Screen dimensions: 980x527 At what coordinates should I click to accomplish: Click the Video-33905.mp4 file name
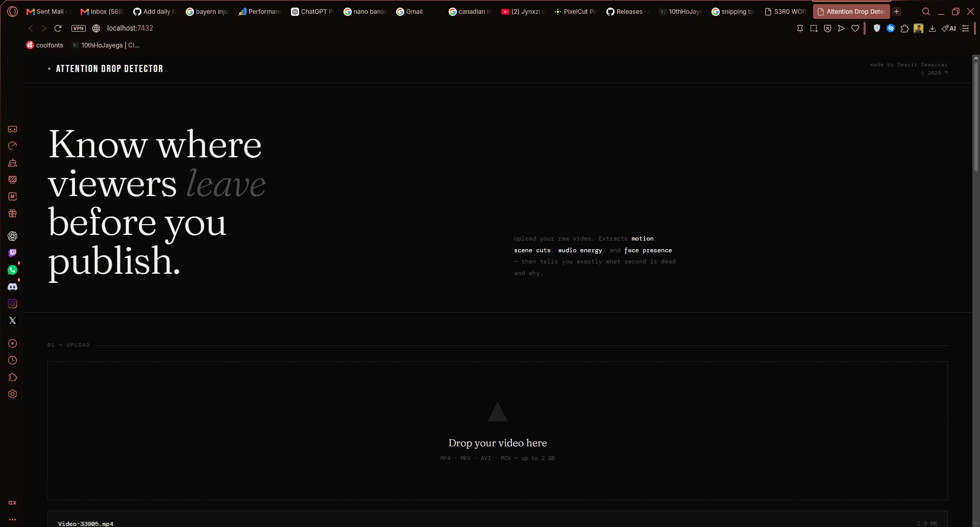tap(86, 523)
